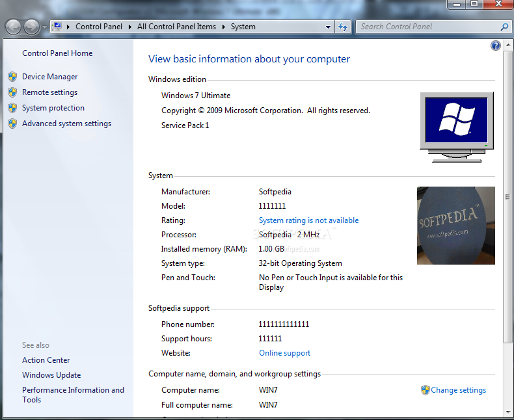Screen dimensions: 514x420
Task: Click shield icon beside Change settings
Action: (425, 390)
